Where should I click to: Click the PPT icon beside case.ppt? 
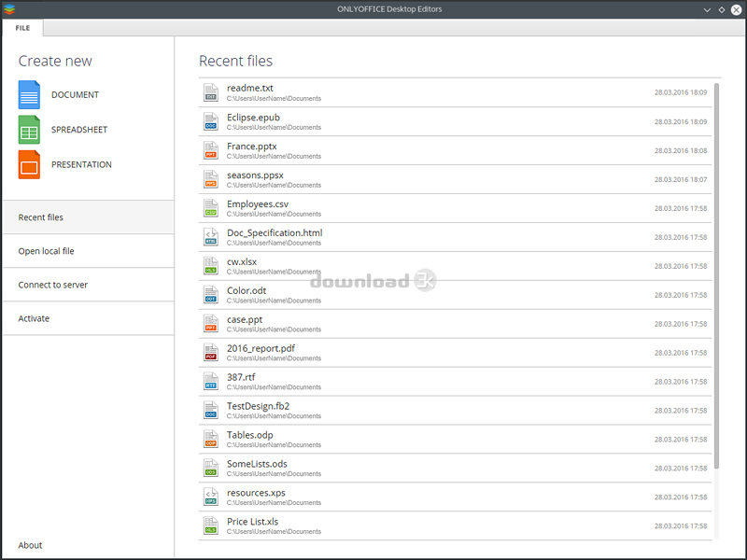point(211,324)
